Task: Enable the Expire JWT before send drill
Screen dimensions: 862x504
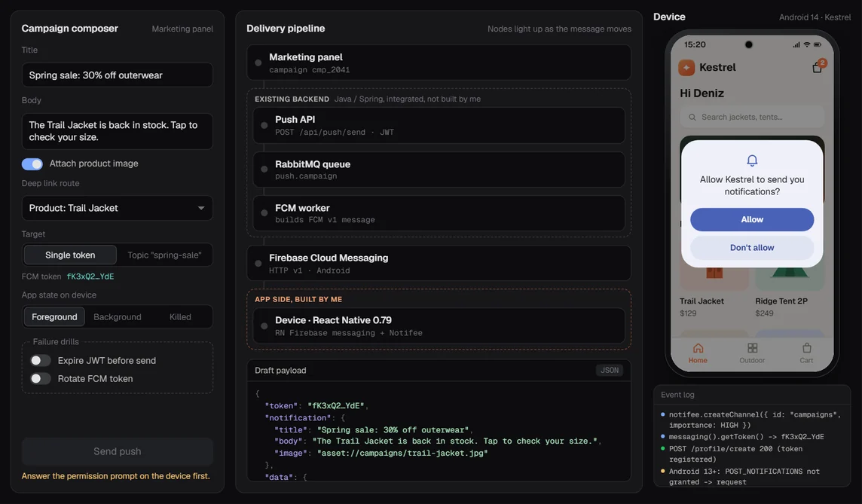Action: (40, 361)
